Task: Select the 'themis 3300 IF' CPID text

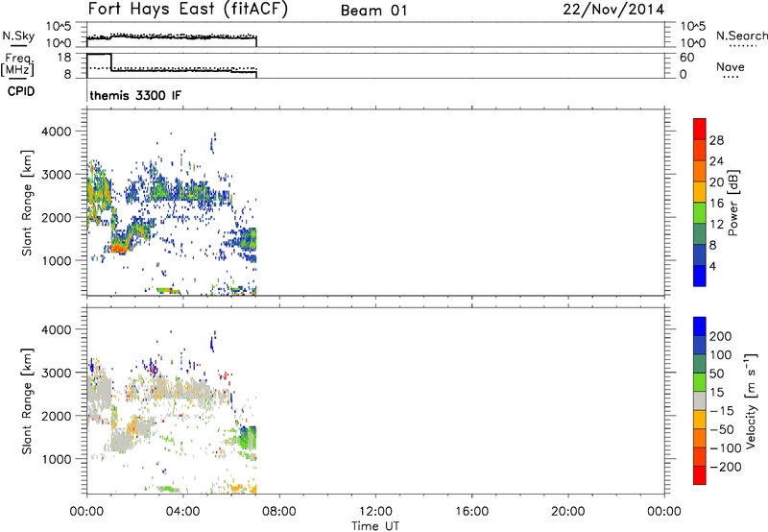Action: pyautogui.click(x=135, y=95)
